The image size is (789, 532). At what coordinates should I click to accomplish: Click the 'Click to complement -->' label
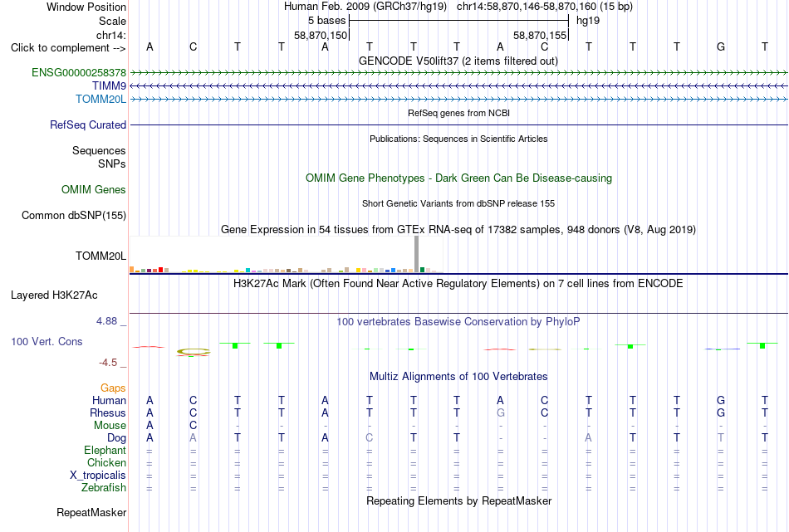coord(68,48)
